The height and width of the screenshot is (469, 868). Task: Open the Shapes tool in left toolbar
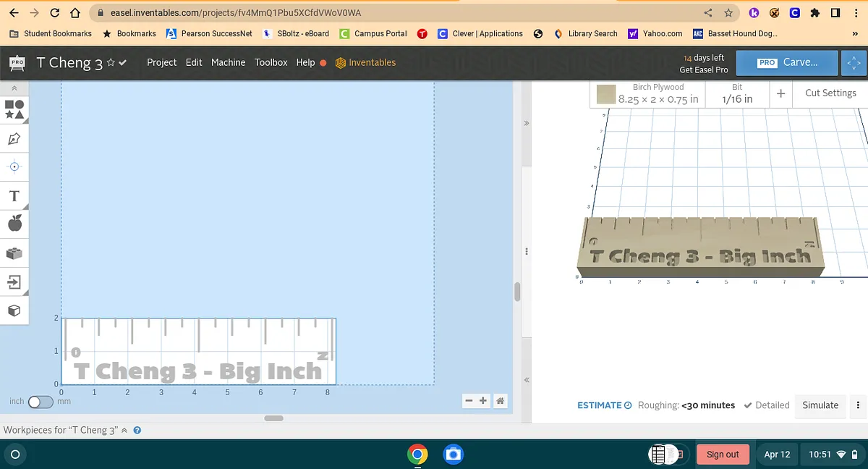point(14,109)
